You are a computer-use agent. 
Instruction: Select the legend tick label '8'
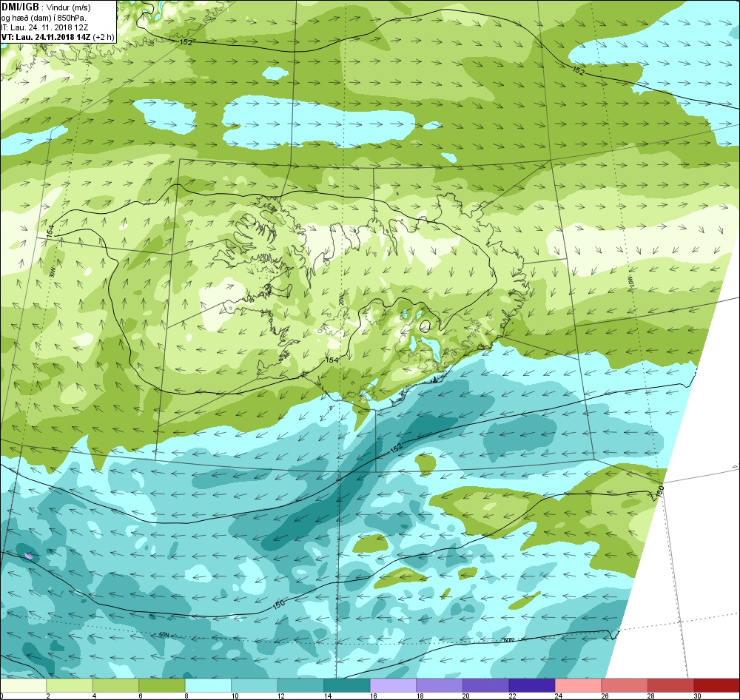[x=186, y=696]
